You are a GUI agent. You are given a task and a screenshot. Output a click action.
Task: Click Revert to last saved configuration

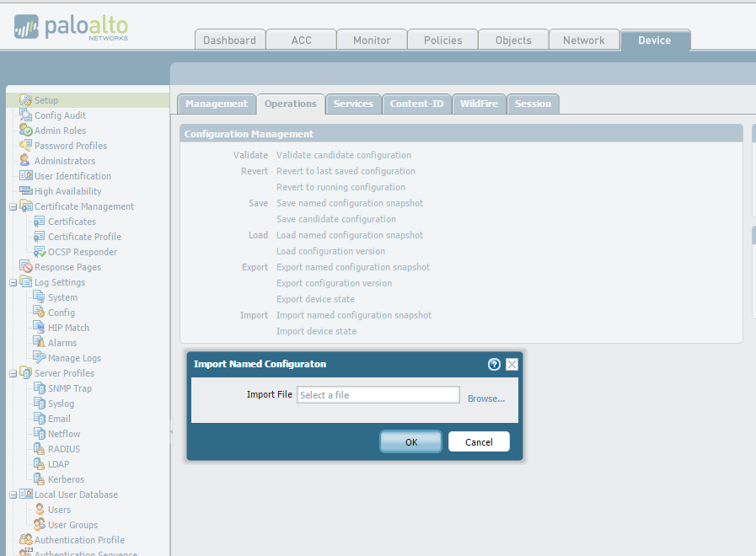click(x=346, y=171)
